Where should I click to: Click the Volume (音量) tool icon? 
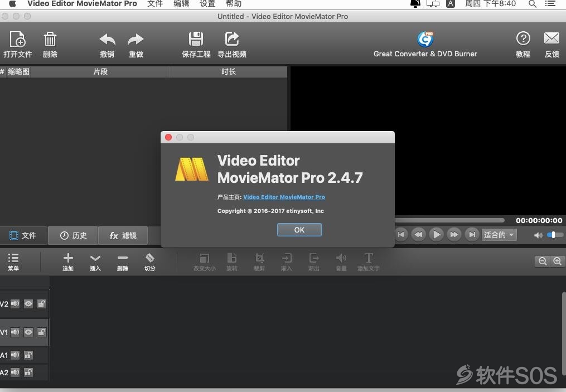pyautogui.click(x=341, y=258)
